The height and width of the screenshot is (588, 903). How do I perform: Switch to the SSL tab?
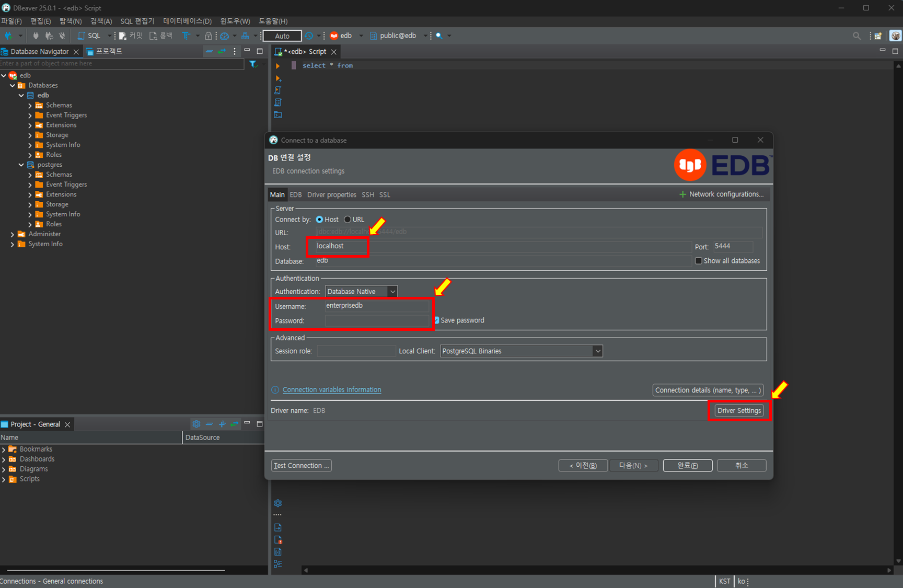(385, 194)
